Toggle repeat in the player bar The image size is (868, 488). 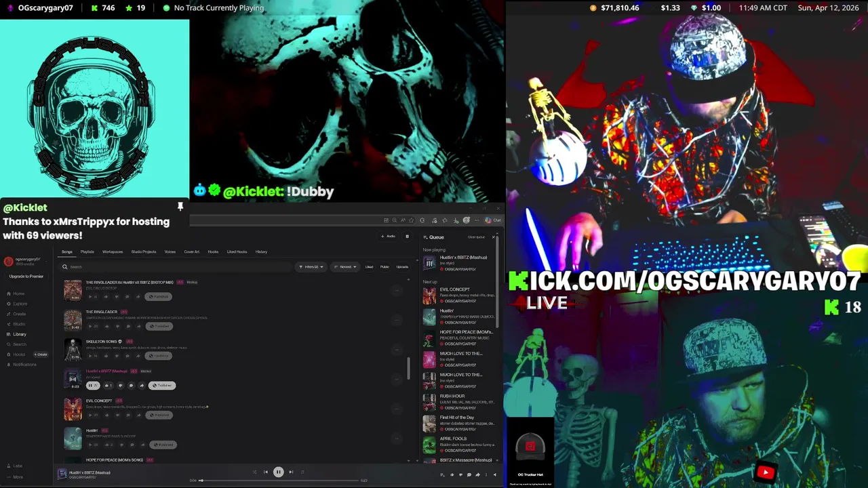(302, 472)
